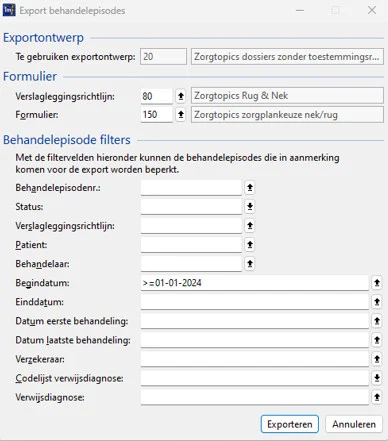388x441 pixels.
Task: Open lookup arrow beside Verslagleggingsrichtlijn 80
Action: [x=181, y=96]
